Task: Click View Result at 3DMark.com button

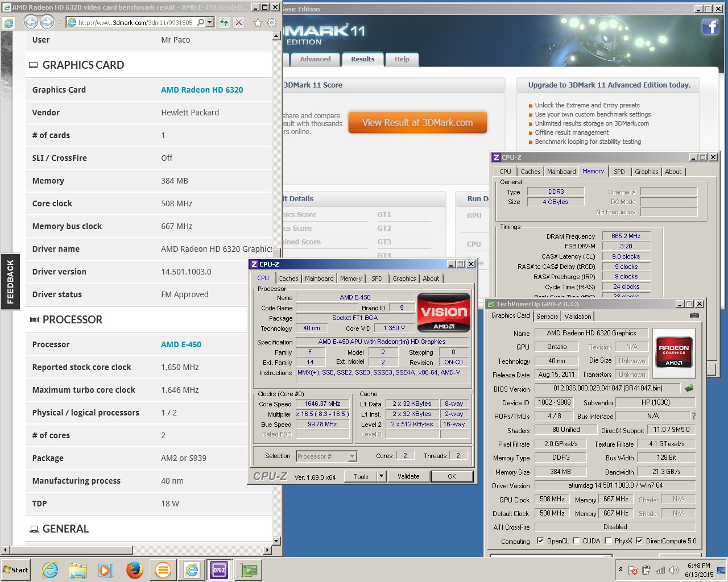Action: (x=417, y=122)
